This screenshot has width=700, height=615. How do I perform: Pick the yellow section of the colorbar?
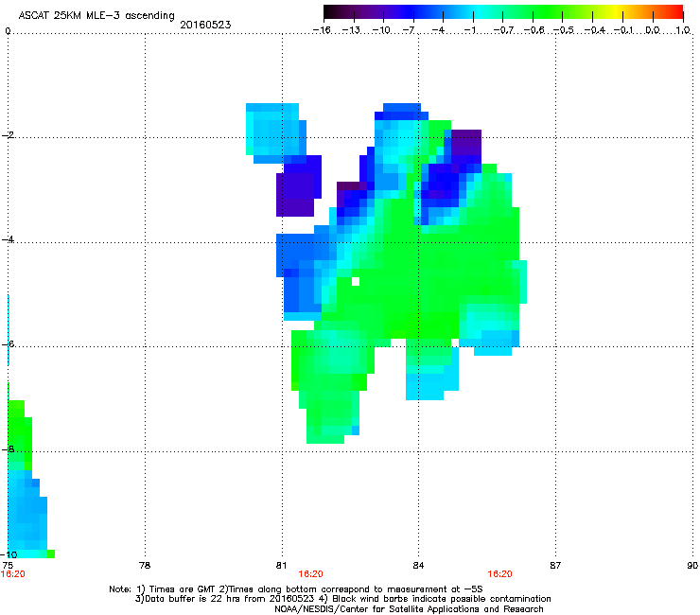[617, 11]
